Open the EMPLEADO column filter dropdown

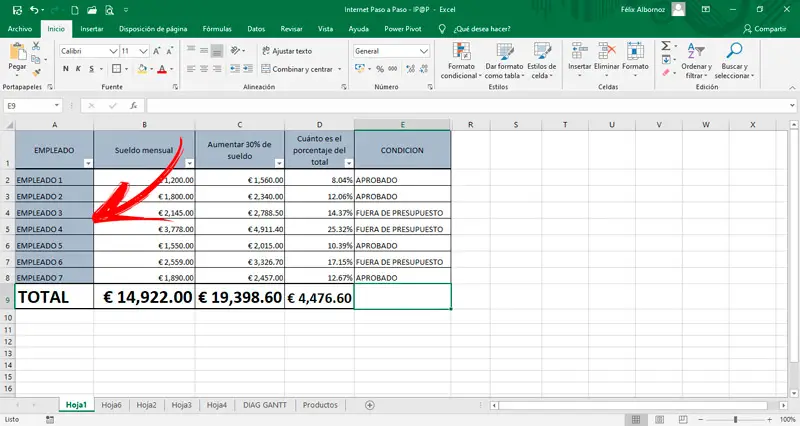pyautogui.click(x=87, y=161)
